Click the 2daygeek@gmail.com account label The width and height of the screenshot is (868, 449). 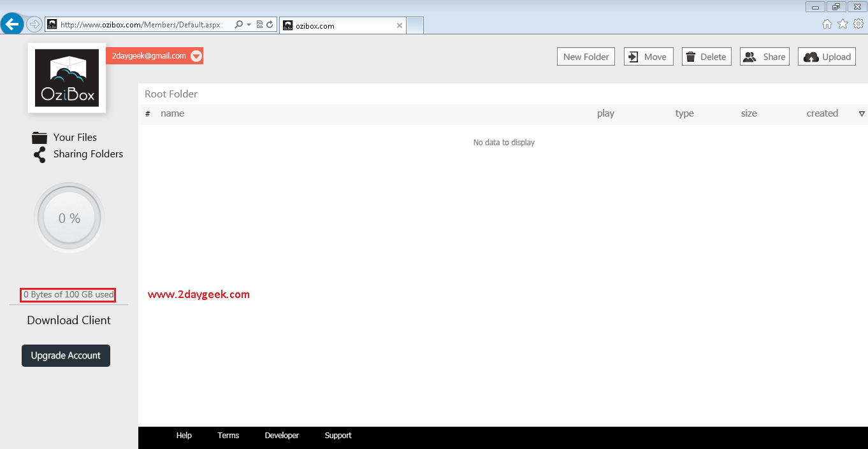click(149, 56)
